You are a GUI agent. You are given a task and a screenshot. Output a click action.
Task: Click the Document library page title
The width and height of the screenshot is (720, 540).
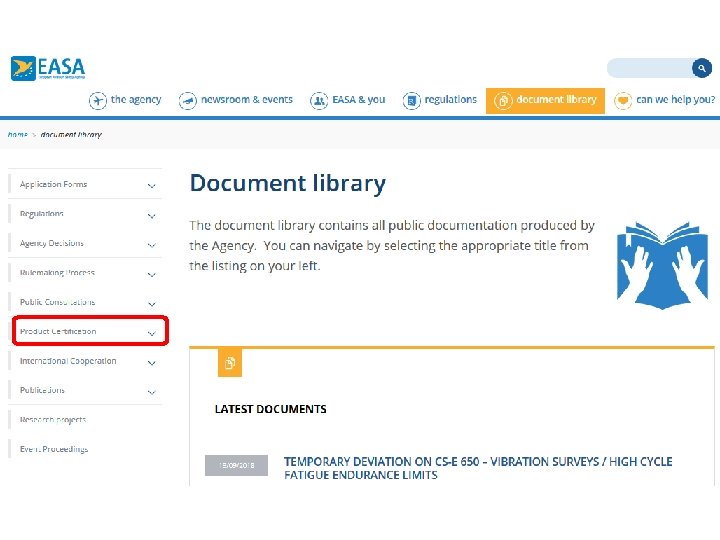click(x=288, y=184)
